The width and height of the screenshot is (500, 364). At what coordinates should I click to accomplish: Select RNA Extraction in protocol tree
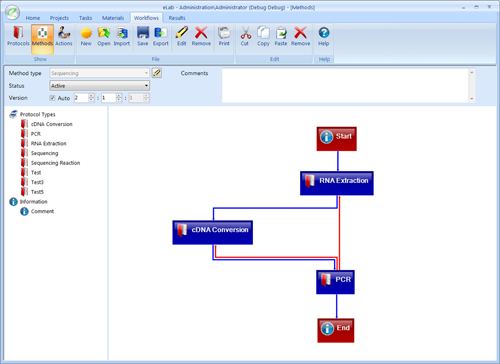(49, 143)
